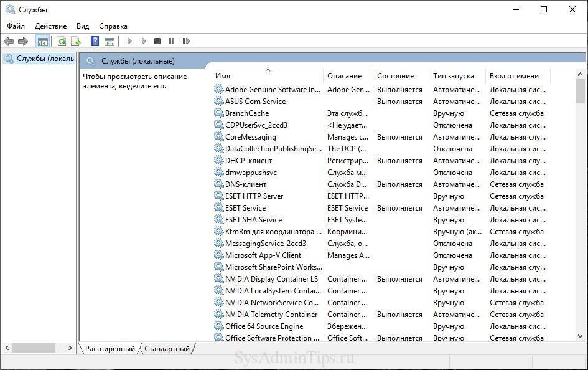Refresh the services list
The image size is (588, 370).
(62, 42)
